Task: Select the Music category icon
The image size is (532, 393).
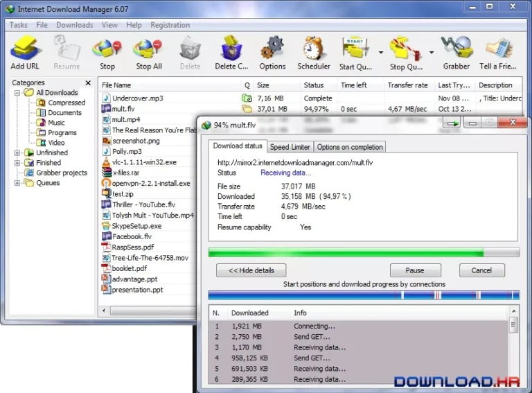Action: point(41,123)
